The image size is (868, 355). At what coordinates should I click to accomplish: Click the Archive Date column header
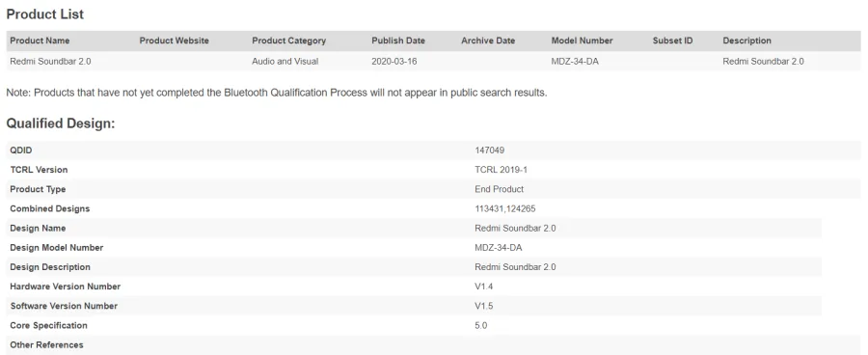tap(488, 41)
